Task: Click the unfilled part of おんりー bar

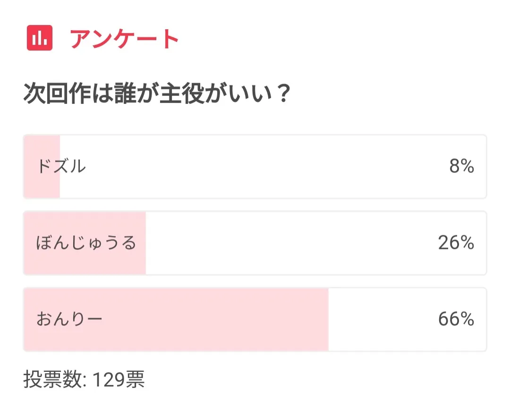Action: pyautogui.click(x=378, y=320)
